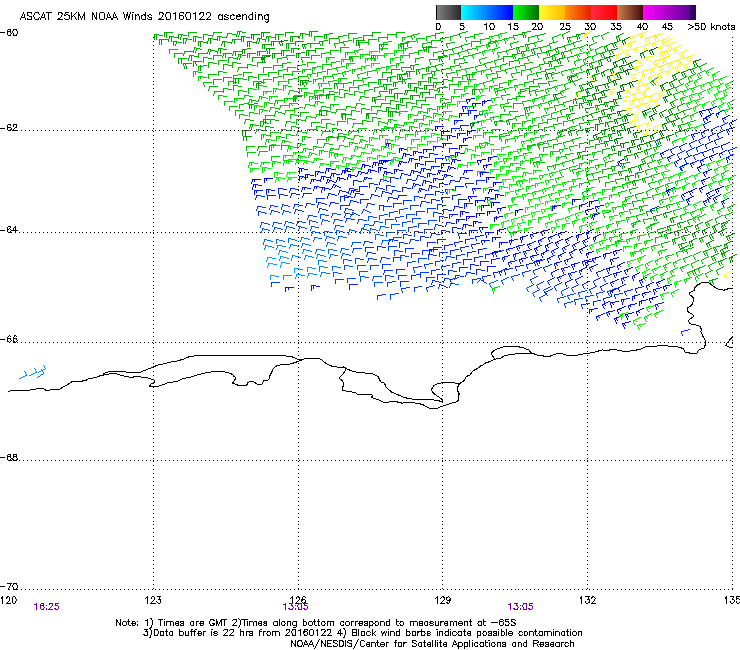Click the -60 latitude label
The height and width of the screenshot is (650, 740).
[x=9, y=33]
